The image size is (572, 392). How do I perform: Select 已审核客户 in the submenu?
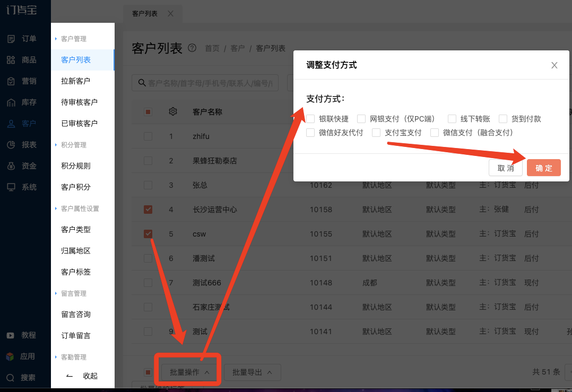pyautogui.click(x=83, y=123)
